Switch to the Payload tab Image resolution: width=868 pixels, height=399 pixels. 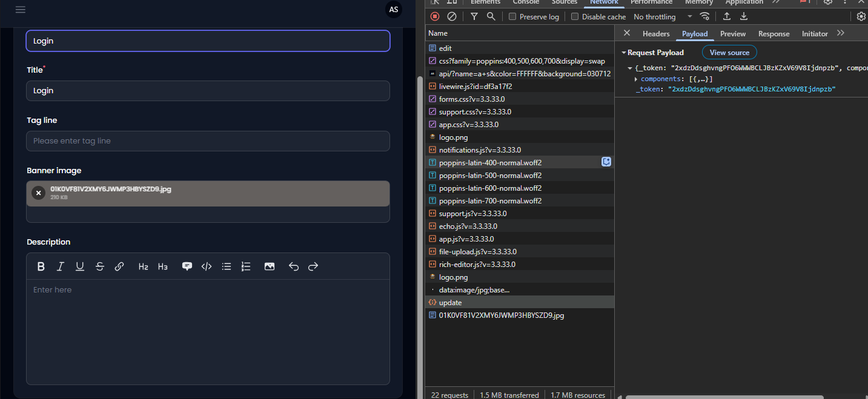coord(695,34)
